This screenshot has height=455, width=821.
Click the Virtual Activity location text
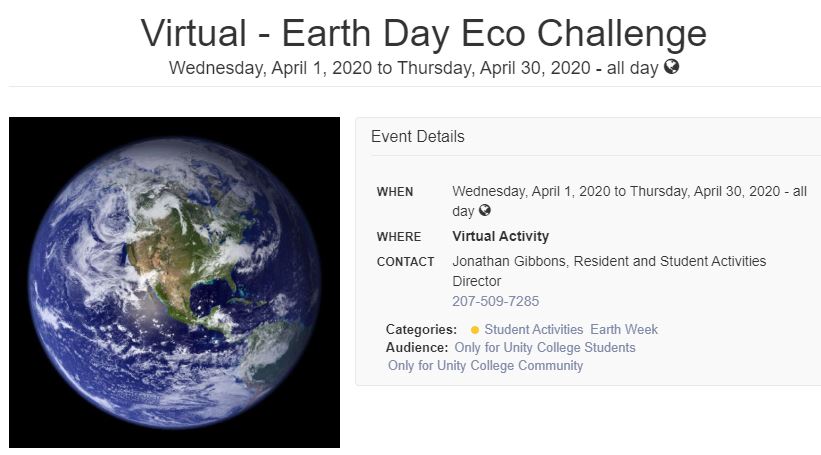pos(500,237)
